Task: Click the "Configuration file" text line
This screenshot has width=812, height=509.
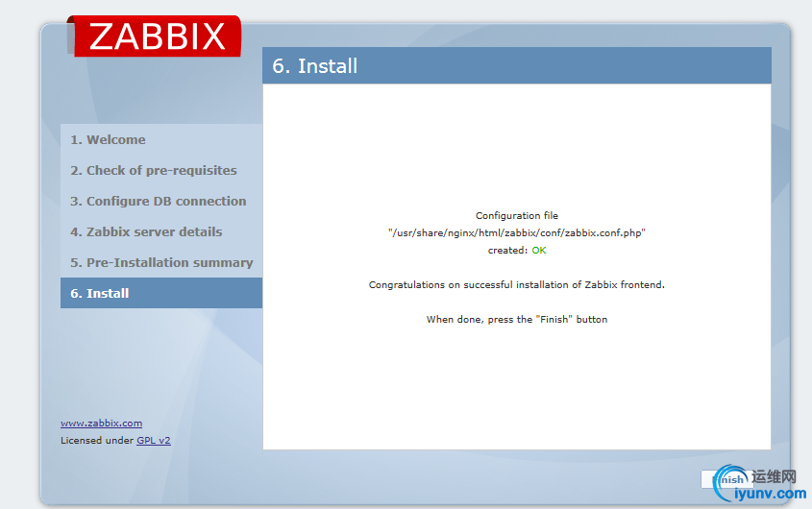Action: (x=517, y=215)
